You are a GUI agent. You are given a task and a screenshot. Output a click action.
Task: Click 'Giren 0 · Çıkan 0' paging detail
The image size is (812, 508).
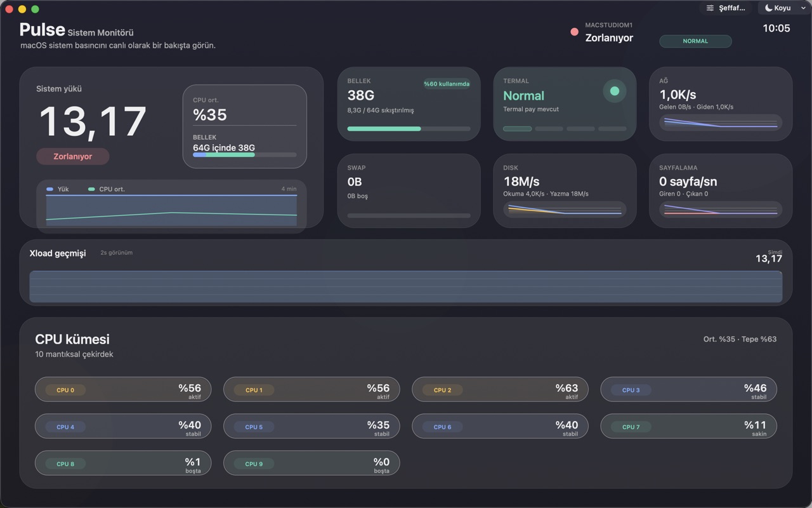pyautogui.click(x=684, y=194)
